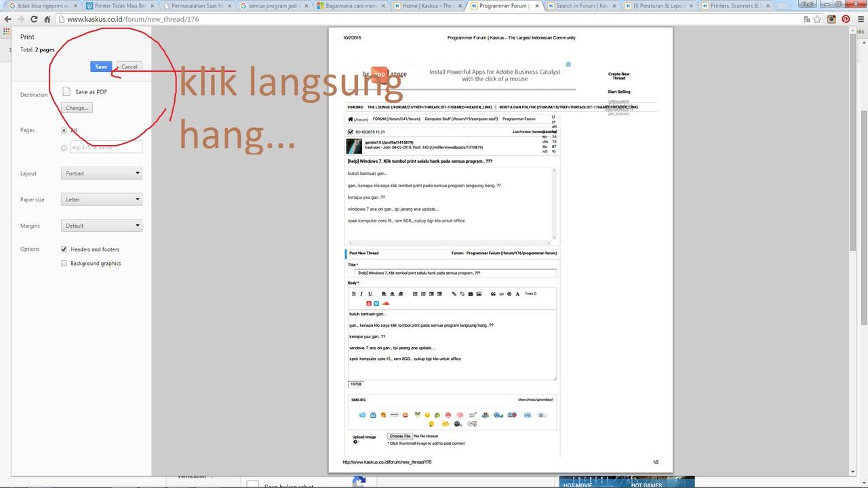This screenshot has width=868, height=488.
Task: Close the 'Printers, Scanners' tab
Action: [x=767, y=5]
